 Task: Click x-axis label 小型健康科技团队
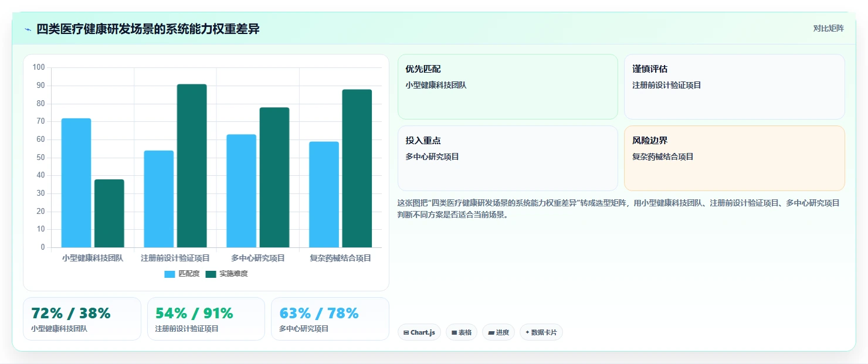click(93, 258)
